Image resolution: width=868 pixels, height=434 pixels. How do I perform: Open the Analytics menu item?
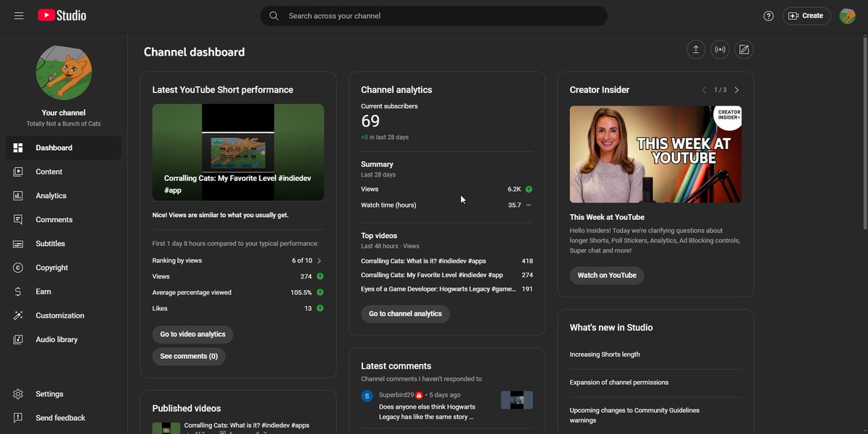point(64,195)
